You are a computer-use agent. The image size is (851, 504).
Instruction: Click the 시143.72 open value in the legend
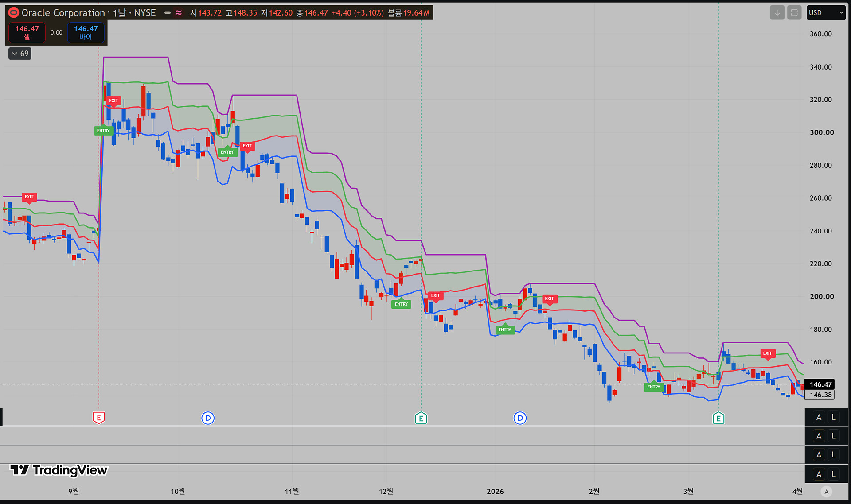pyautogui.click(x=206, y=13)
